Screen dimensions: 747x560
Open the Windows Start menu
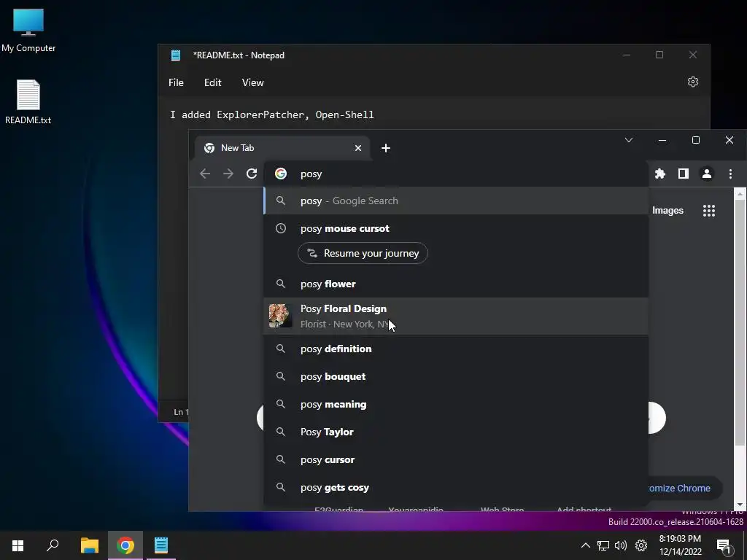pos(18,545)
